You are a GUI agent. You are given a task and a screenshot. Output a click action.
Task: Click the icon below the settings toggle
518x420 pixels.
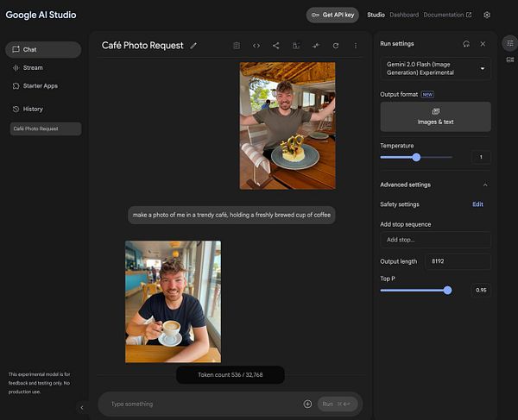[510, 60]
